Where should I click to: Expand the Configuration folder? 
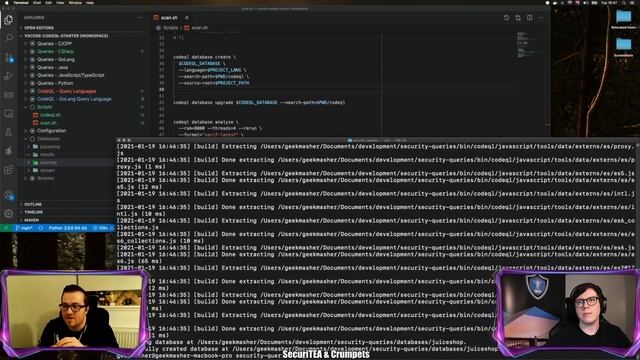pyautogui.click(x=84, y=131)
